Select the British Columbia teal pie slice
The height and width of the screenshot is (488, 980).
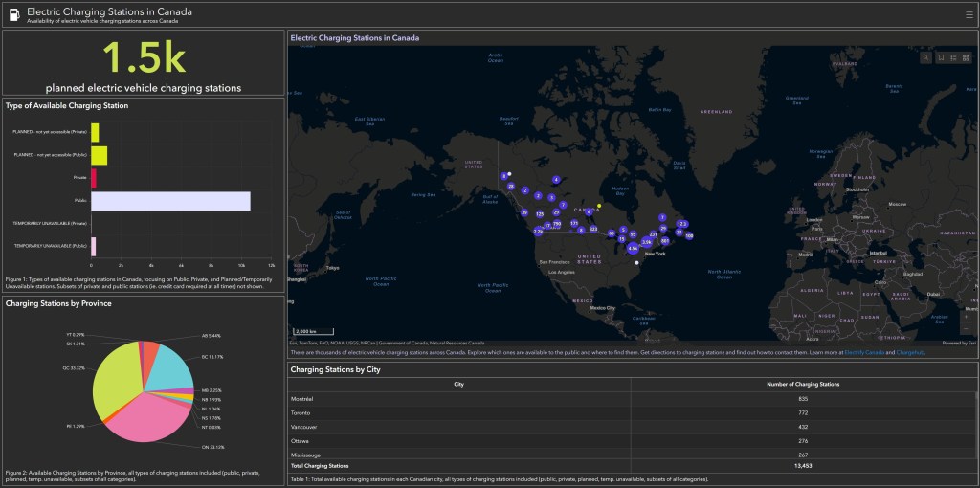[x=171, y=371]
